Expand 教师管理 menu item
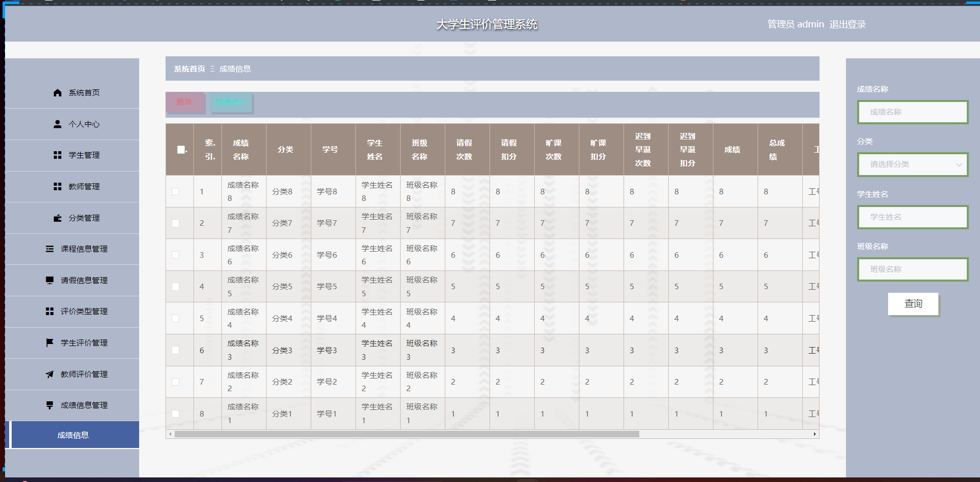 tap(72, 187)
